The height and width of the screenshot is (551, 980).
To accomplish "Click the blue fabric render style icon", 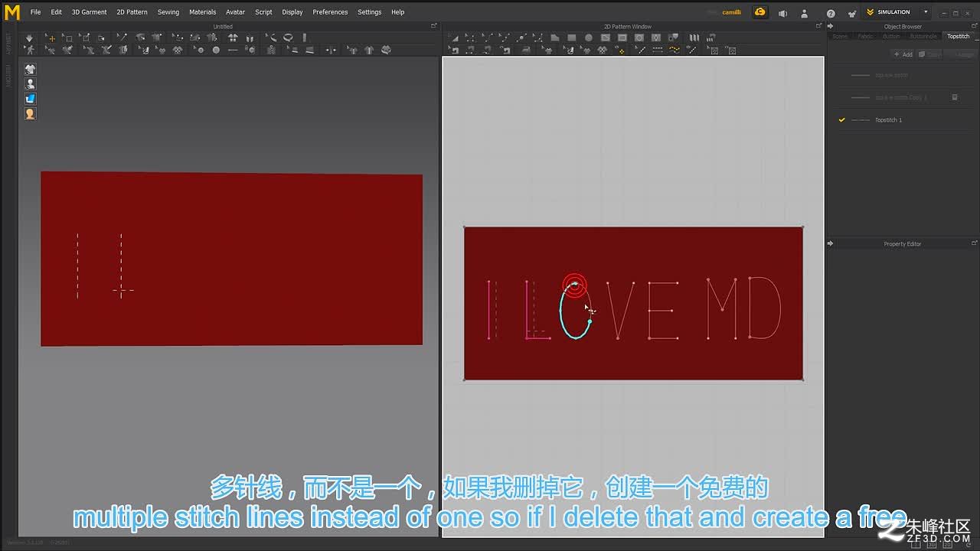I will (30, 99).
